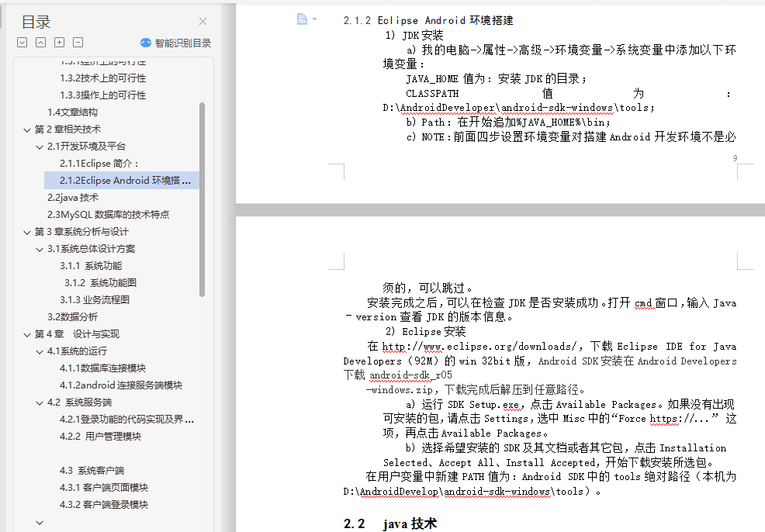Jump to 2.3MySQL 数据库的技术特点
Screen dimensions: 765x532
click(109, 215)
